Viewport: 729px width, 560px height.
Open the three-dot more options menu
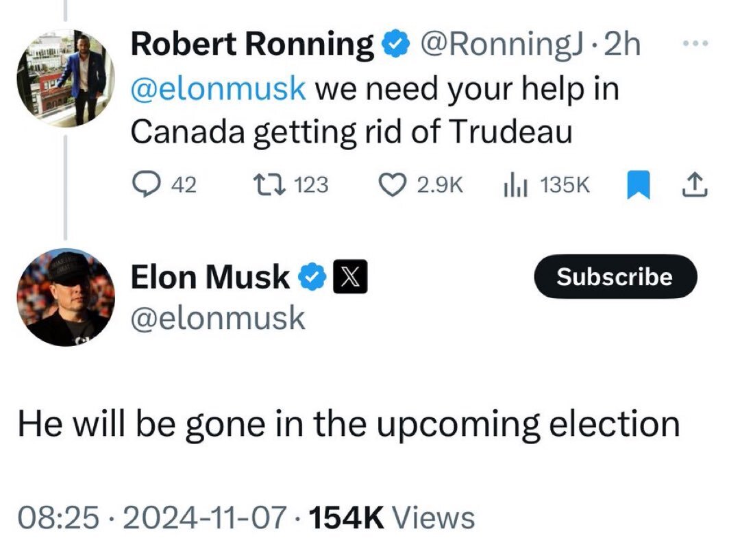coord(695,43)
